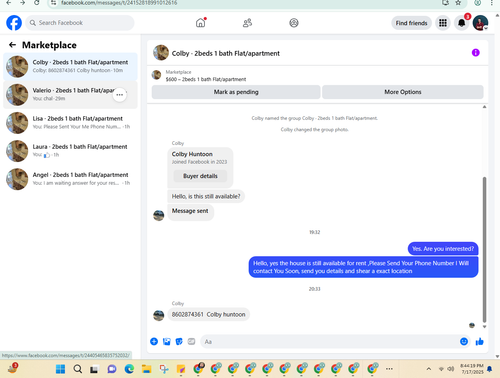Click the 'Yes. Are you interested?' message

tap(443, 249)
